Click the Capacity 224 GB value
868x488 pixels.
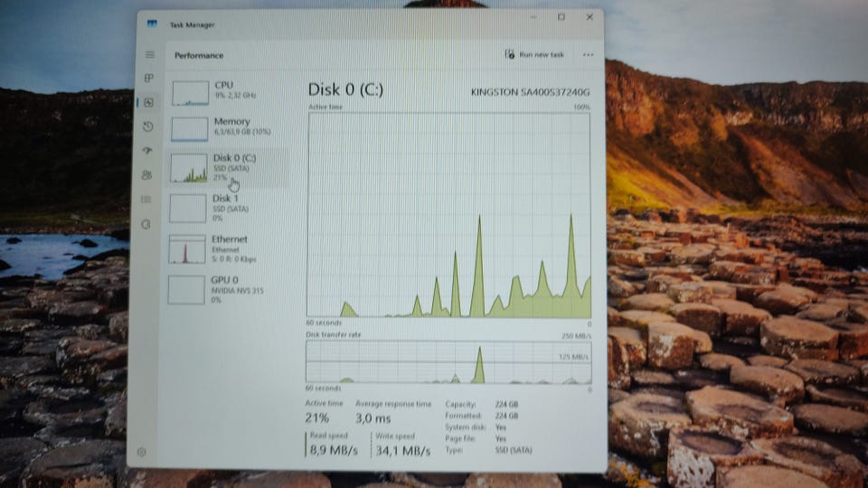(x=506, y=405)
